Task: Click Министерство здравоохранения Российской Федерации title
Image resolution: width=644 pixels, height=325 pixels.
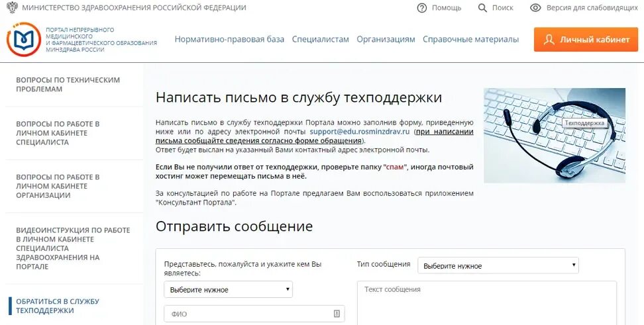Action: pyautogui.click(x=134, y=8)
